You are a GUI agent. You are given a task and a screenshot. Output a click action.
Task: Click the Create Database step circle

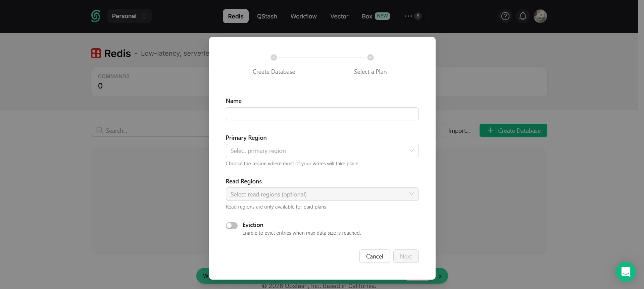(274, 57)
